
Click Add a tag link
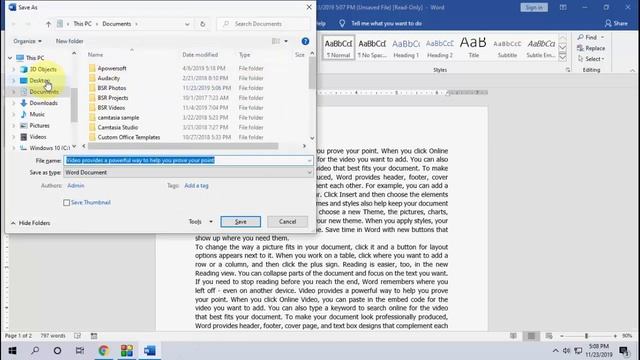[196, 186]
